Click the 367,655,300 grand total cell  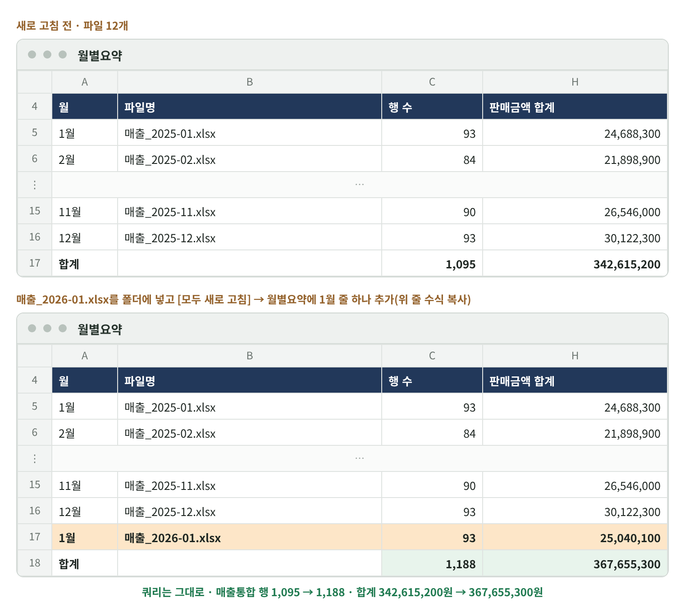point(575,564)
